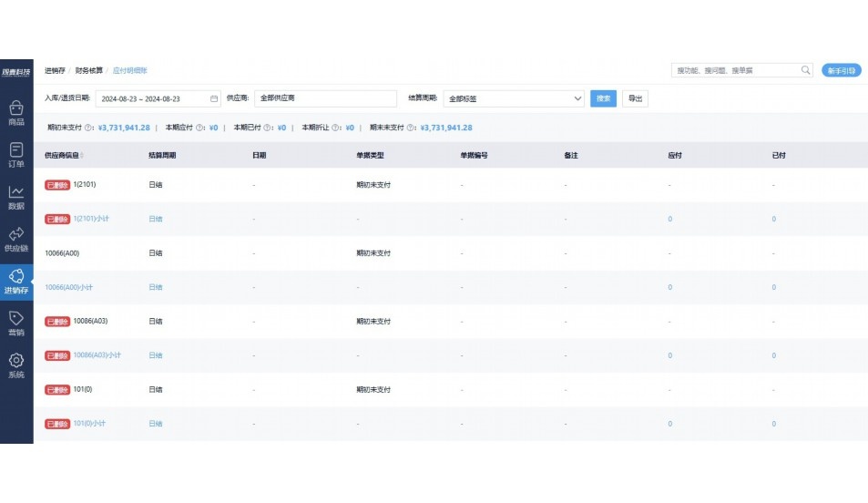Open the 数据 (Data) sidebar icon

click(x=16, y=196)
